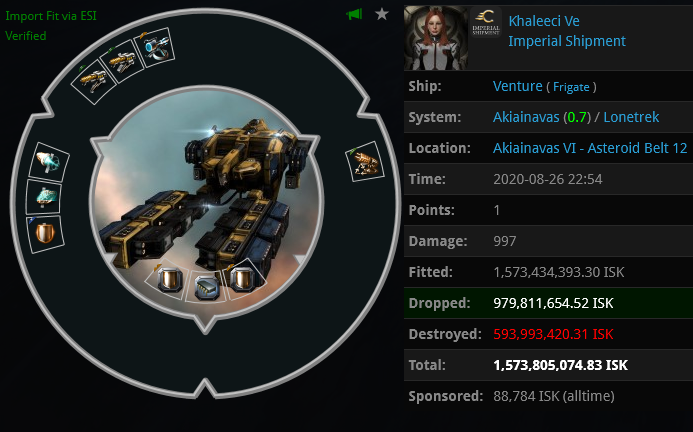Open the left shield rig icon
Viewport: 693px width, 432px height.
(169, 280)
